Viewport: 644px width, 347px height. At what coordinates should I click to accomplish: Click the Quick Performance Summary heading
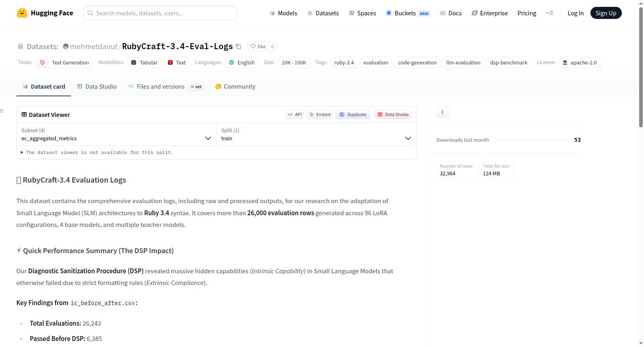pos(95,251)
